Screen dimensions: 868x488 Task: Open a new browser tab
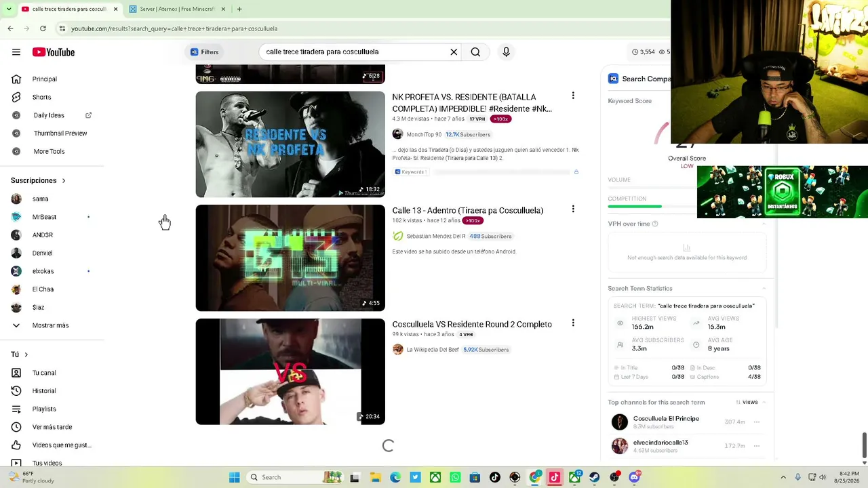239,9
